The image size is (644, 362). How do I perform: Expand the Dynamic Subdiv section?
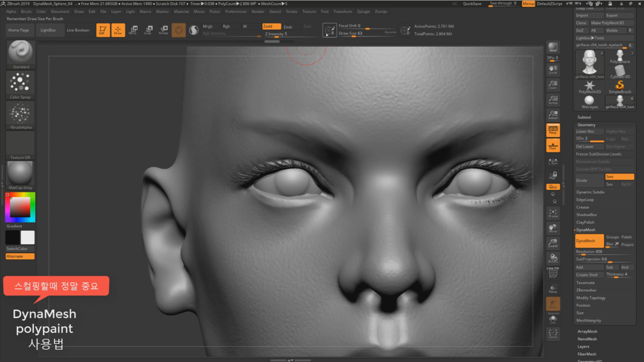(x=590, y=192)
